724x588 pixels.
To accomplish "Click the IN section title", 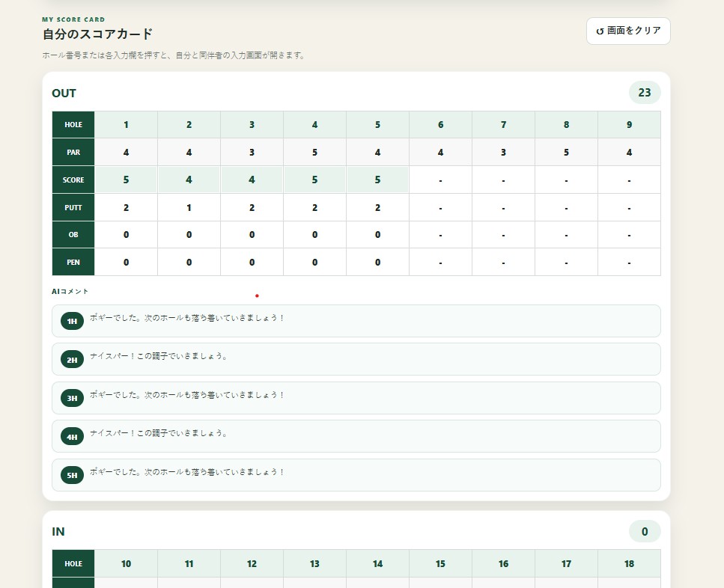I will [58, 532].
